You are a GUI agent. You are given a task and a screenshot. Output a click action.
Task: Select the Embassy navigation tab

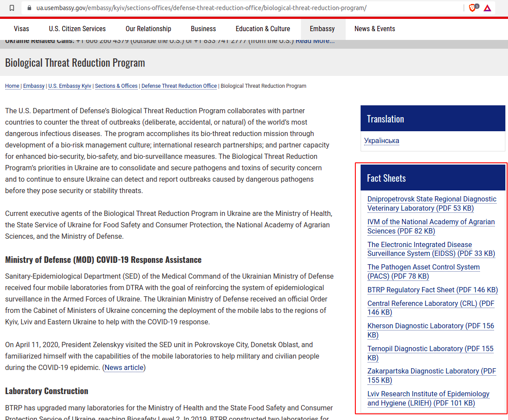(322, 29)
